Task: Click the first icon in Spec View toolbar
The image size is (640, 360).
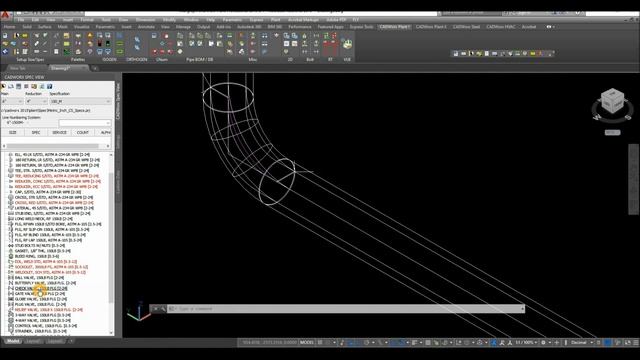Action: 4,87
